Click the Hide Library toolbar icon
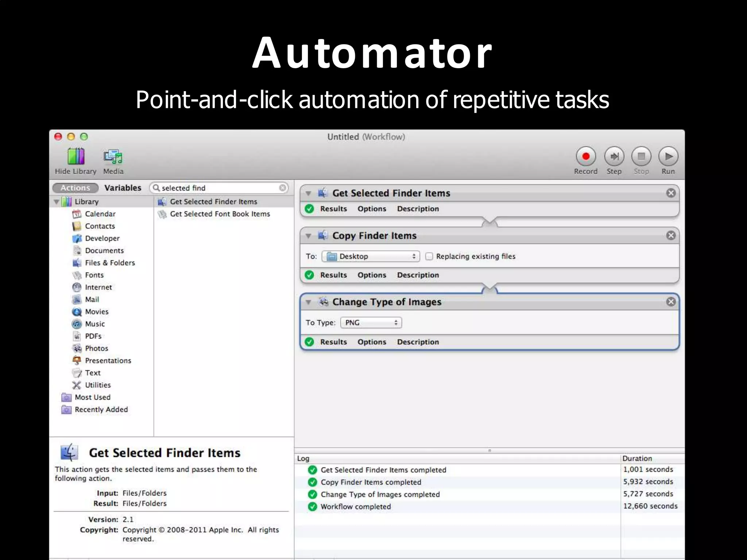747x560 pixels. tap(76, 157)
